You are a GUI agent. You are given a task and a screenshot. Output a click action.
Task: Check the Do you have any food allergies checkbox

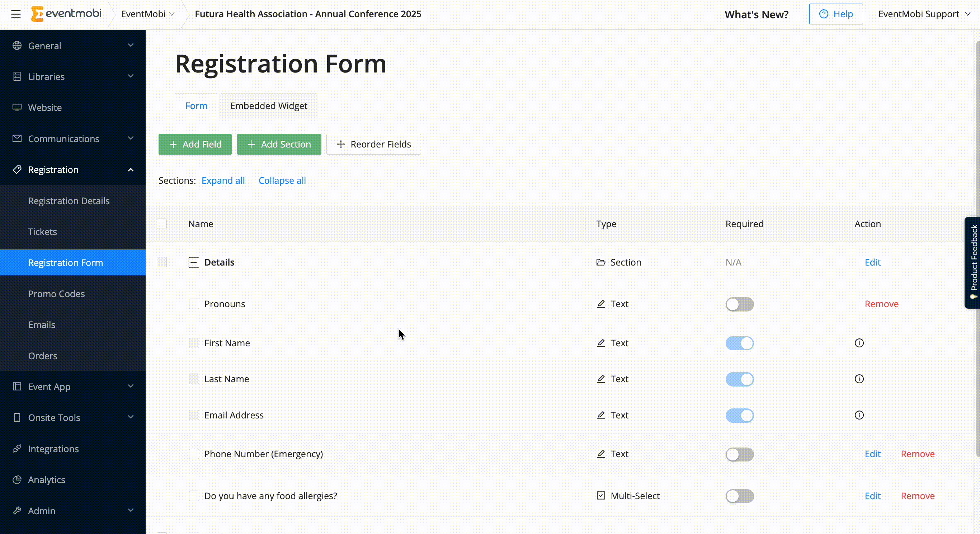pyautogui.click(x=194, y=496)
